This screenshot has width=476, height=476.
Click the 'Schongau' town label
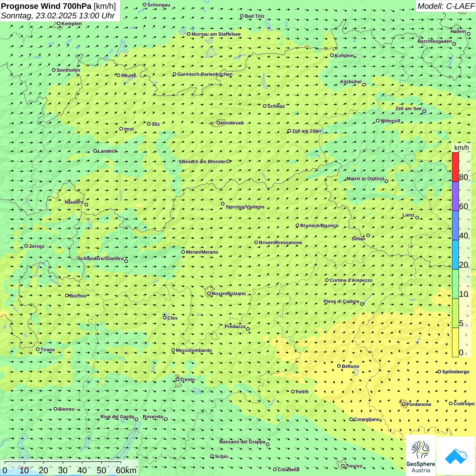[x=159, y=5]
